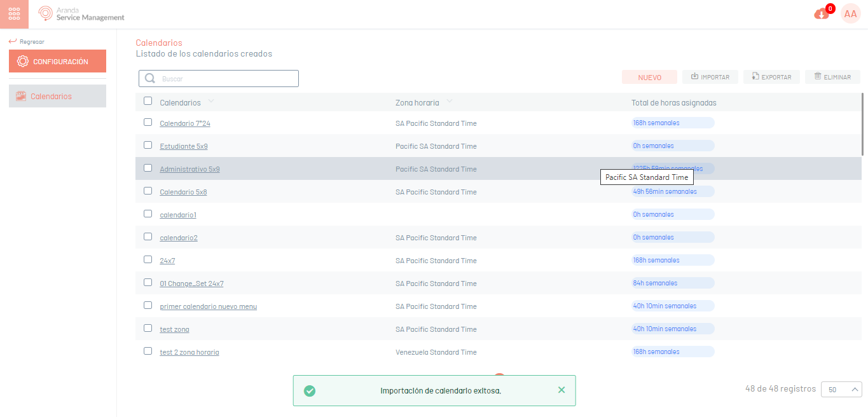Check the test 2 zona horaria checkbox
The width and height of the screenshot is (868, 417).
click(x=148, y=351)
